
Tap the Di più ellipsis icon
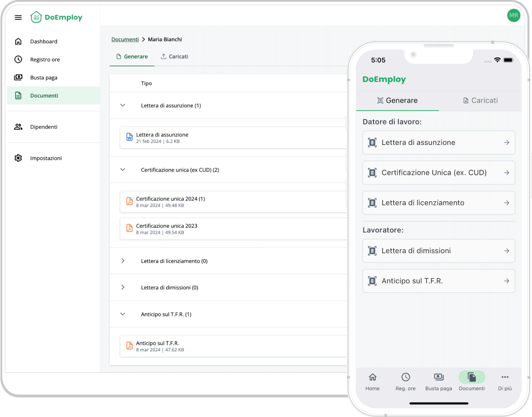coord(505,377)
